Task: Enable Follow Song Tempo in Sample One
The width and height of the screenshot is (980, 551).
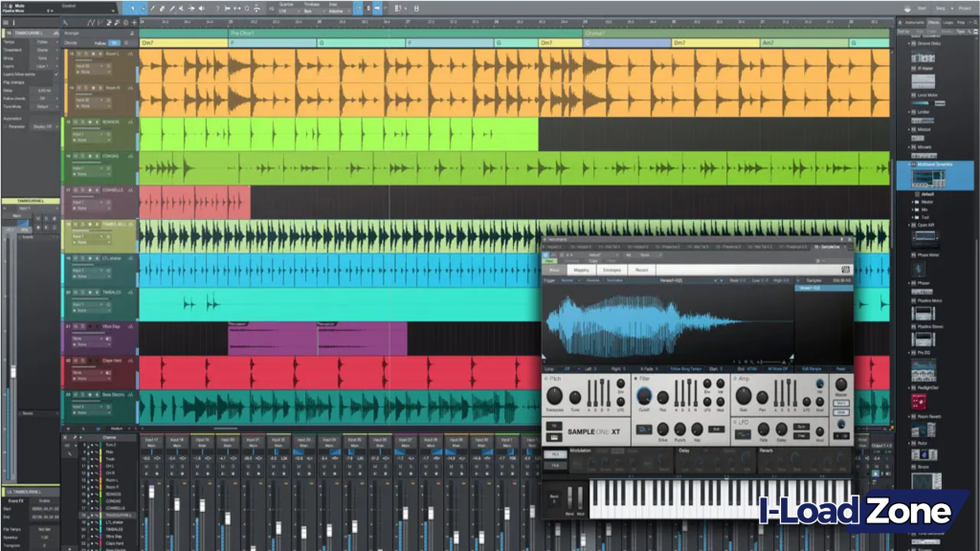Action: pyautogui.click(x=684, y=368)
